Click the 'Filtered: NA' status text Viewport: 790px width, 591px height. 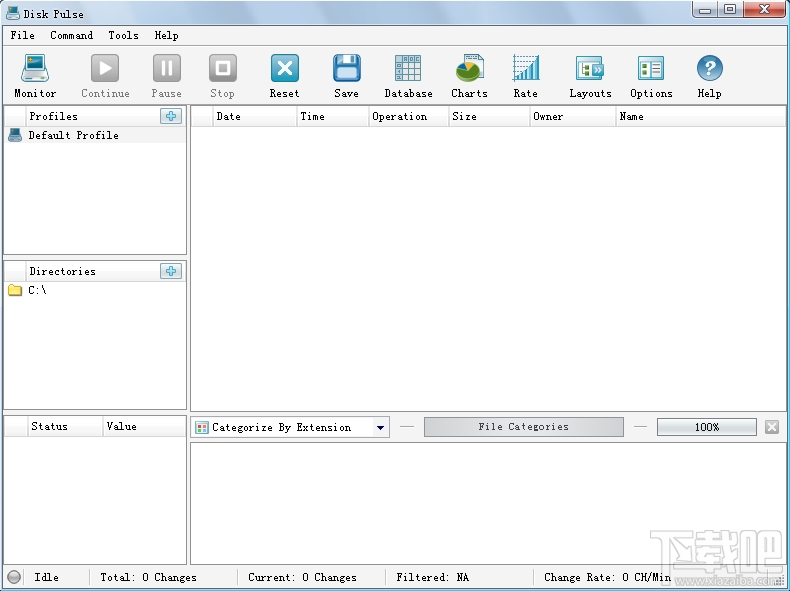432,577
